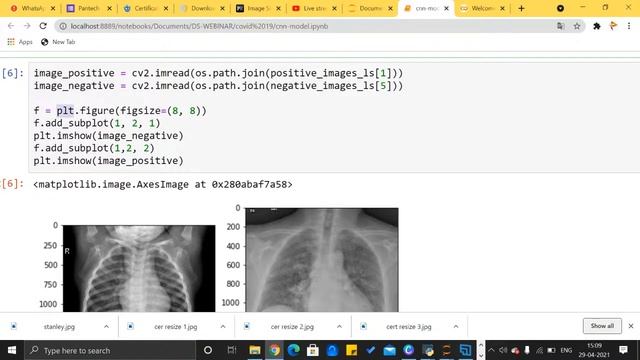
Task: Open download options for stanley.jpg
Action: click(106, 327)
